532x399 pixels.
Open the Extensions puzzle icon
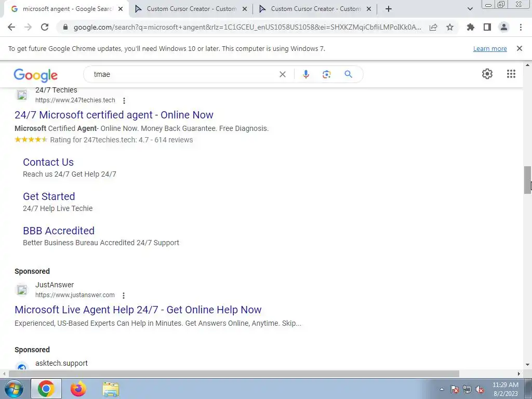471,27
